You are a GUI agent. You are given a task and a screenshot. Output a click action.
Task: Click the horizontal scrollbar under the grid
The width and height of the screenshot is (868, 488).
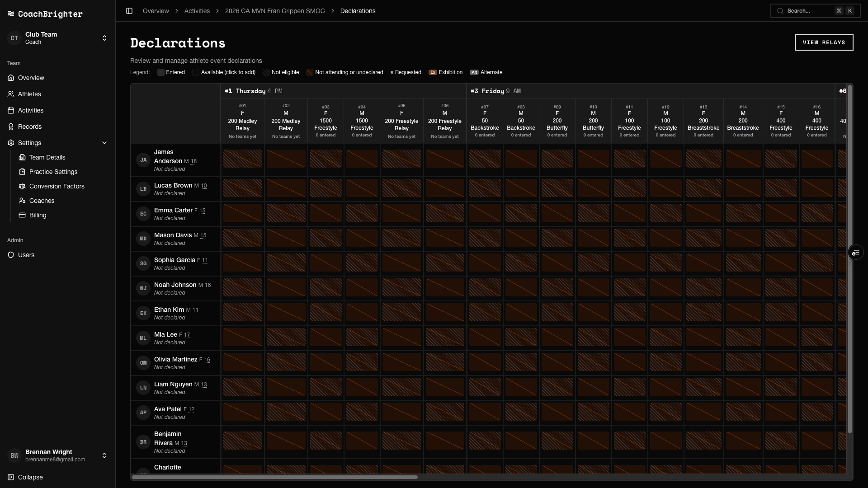(x=274, y=477)
